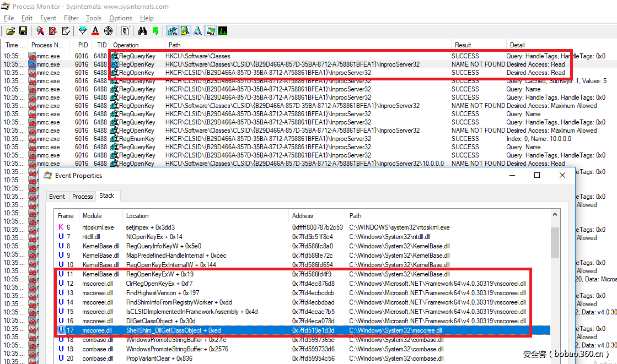The image size is (617, 364).
Task: Click the Module column header in stack list
Action: point(92,216)
